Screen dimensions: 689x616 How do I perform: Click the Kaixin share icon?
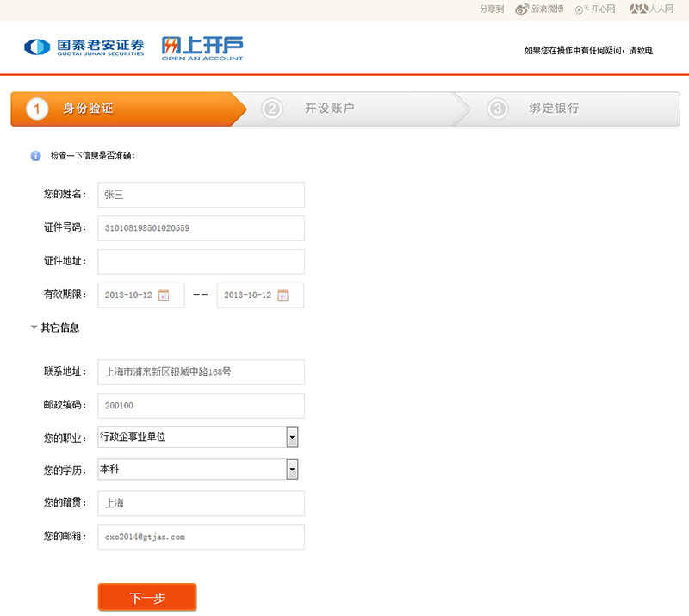point(580,9)
